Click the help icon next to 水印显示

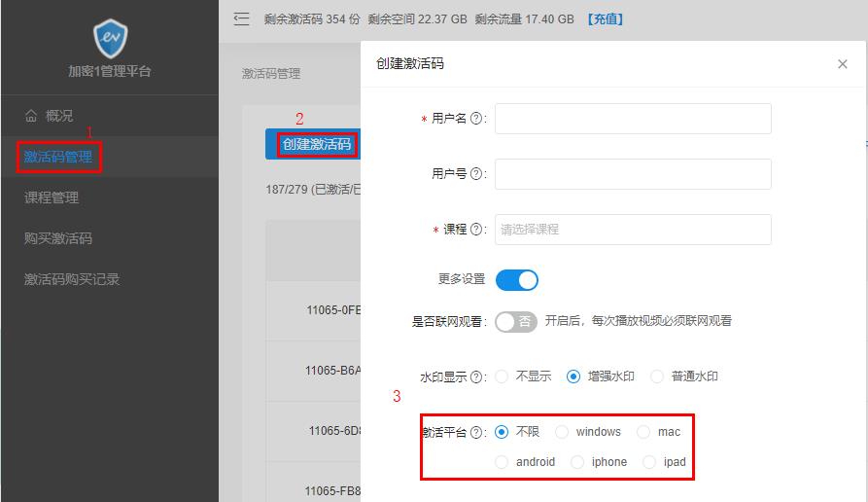pyautogui.click(x=476, y=376)
